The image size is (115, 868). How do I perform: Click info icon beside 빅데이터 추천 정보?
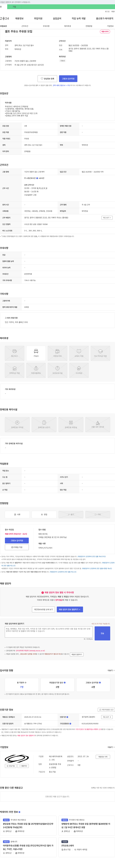click(x=20, y=812)
